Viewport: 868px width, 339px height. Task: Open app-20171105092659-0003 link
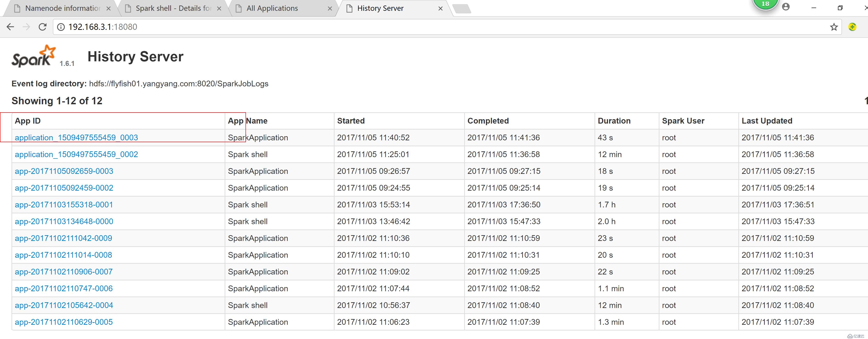coord(64,171)
